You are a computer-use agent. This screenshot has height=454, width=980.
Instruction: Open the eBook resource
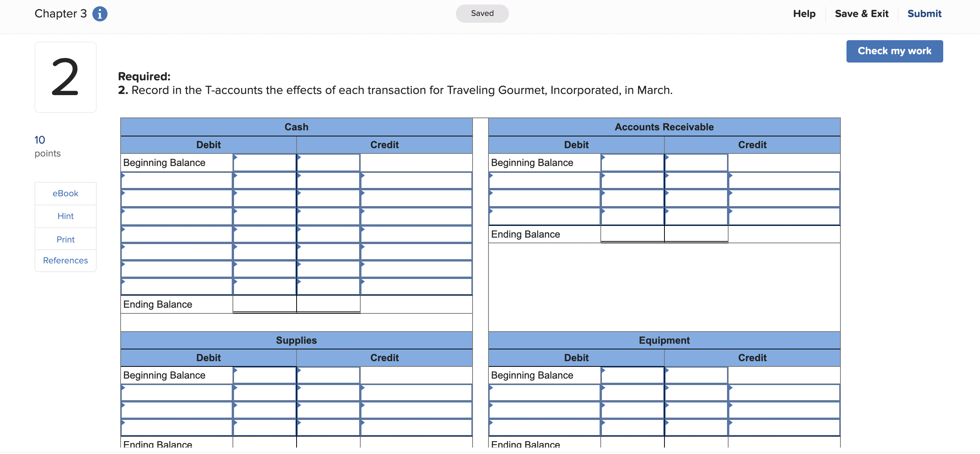66,193
